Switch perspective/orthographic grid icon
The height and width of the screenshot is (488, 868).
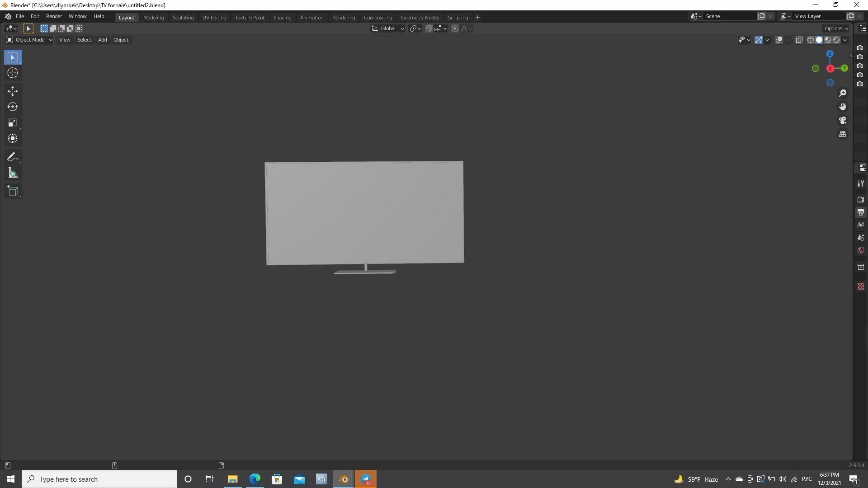843,134
